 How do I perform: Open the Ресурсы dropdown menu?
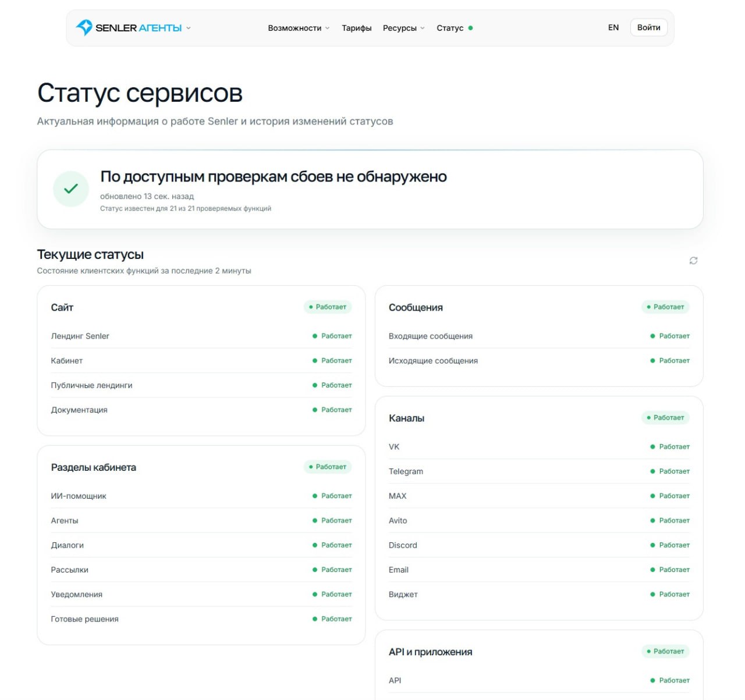click(x=404, y=28)
